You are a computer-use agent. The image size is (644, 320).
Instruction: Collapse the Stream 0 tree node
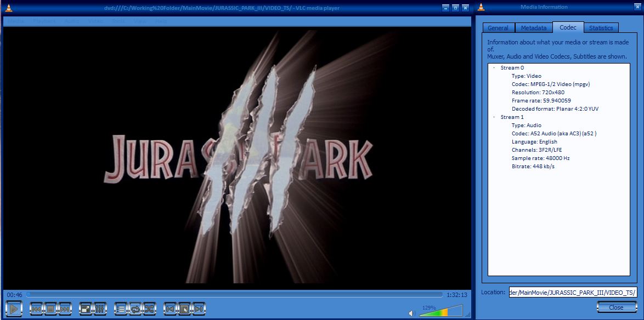pos(494,68)
